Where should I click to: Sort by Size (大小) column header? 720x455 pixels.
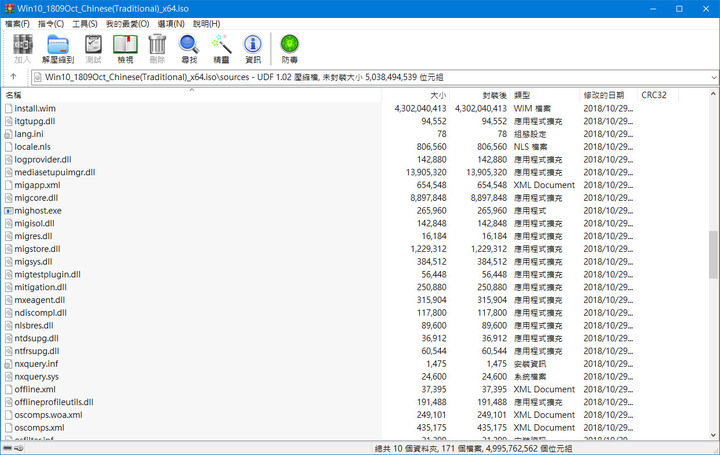click(415, 95)
